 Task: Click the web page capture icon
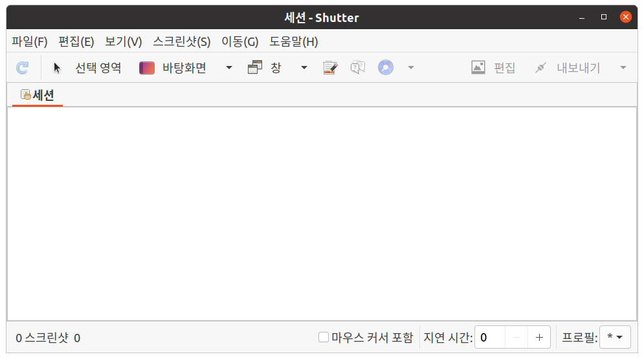tap(386, 68)
